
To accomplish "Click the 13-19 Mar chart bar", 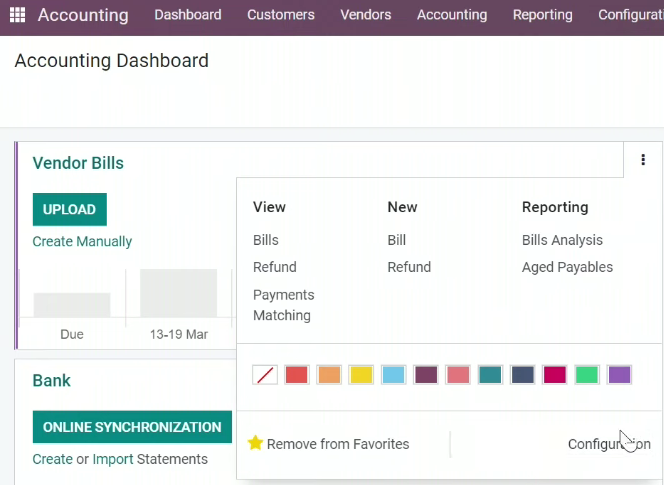I will tap(178, 293).
